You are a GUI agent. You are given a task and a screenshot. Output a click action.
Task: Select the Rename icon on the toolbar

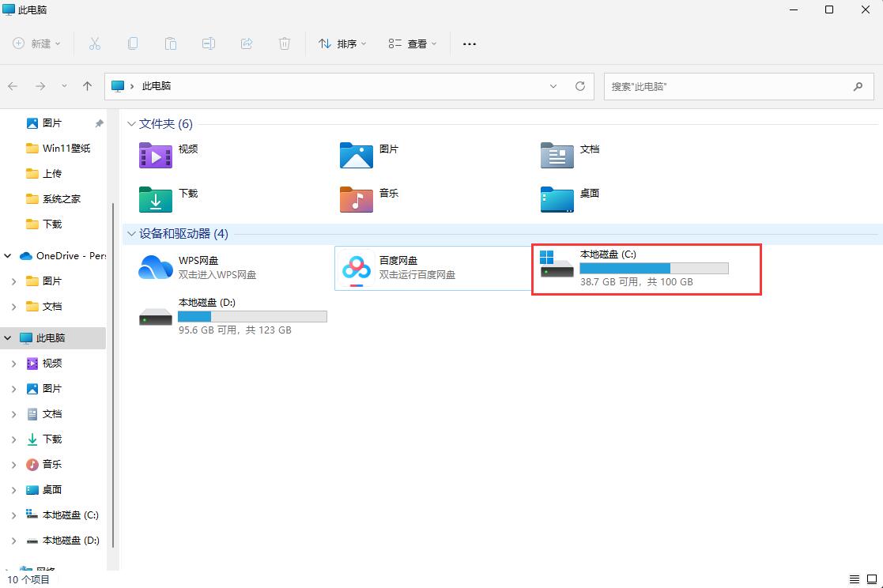pos(209,43)
